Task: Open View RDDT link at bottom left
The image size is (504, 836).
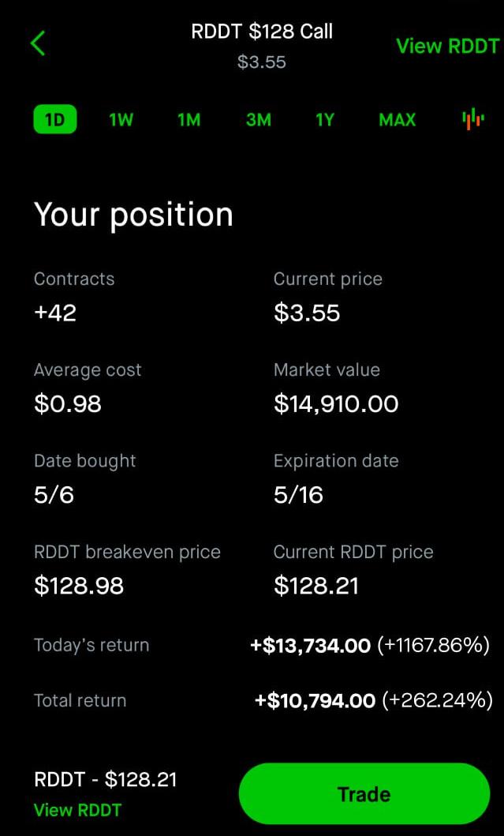Action: click(78, 810)
